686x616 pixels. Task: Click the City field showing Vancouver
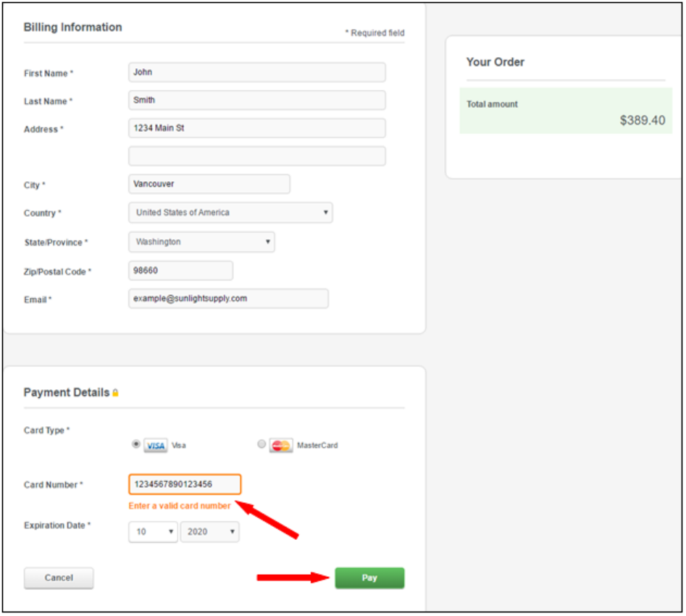(x=209, y=184)
